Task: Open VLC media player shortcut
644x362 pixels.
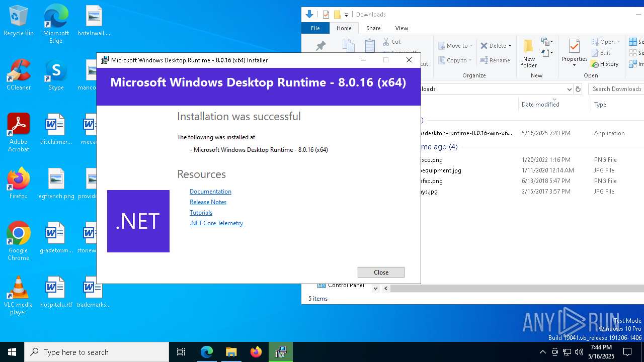Action: tap(19, 296)
